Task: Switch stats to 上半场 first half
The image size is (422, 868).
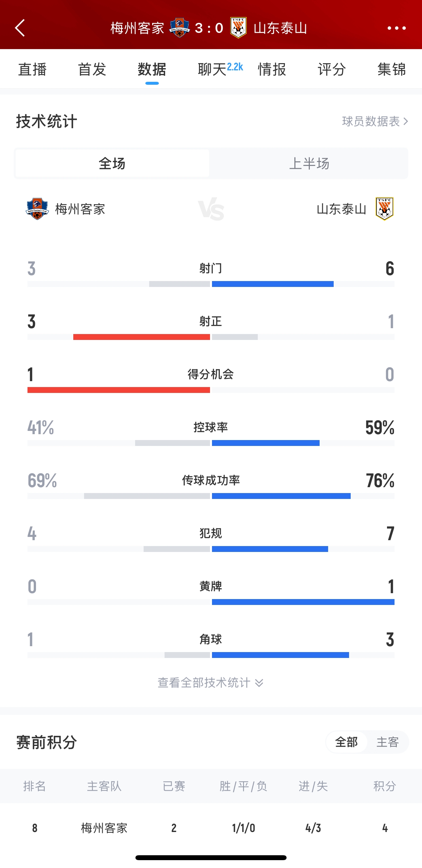Action: pos(309,164)
